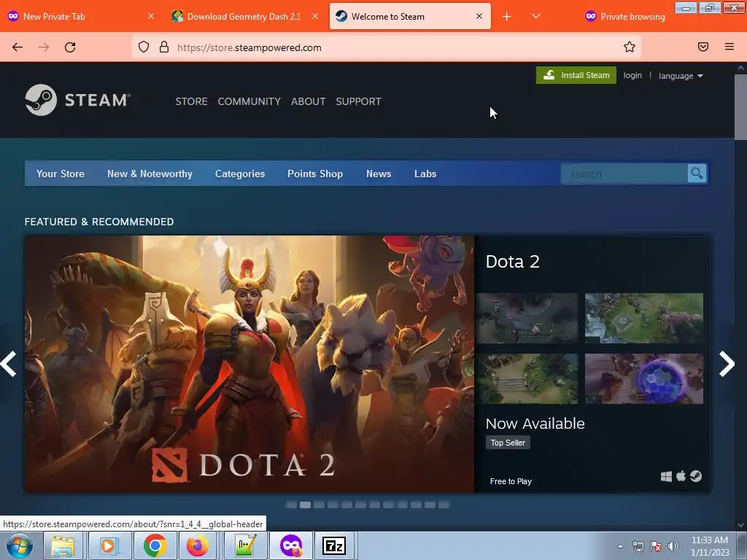Select the first carousel page dot
747x560 pixels.
[x=291, y=505]
